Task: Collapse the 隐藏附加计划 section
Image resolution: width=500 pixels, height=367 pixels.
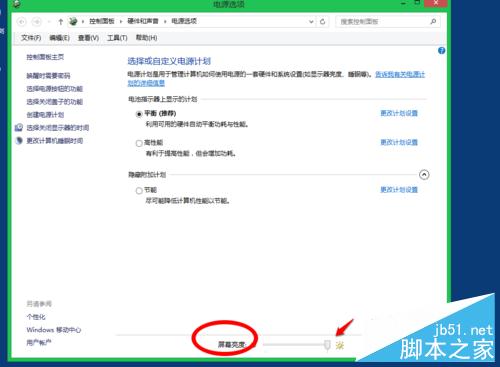Action: 424,175
